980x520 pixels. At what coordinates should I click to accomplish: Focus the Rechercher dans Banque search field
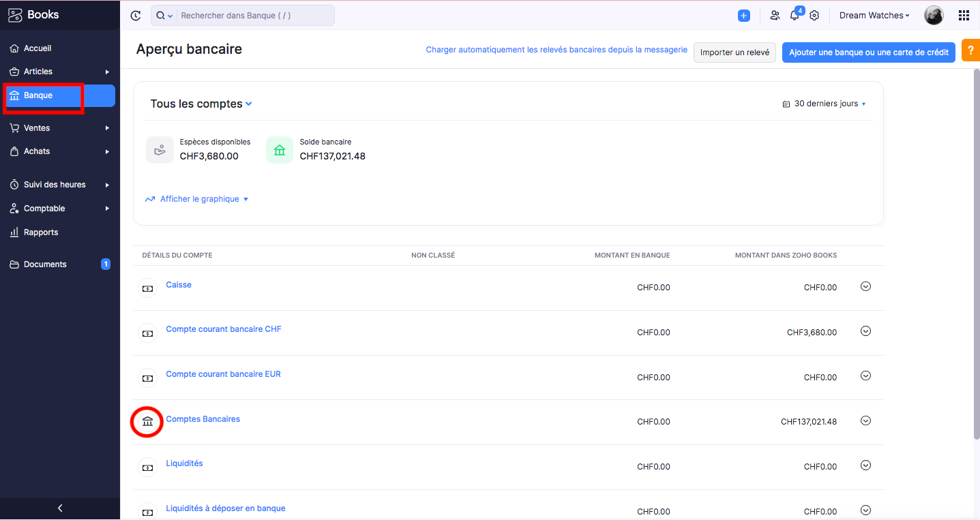click(256, 16)
